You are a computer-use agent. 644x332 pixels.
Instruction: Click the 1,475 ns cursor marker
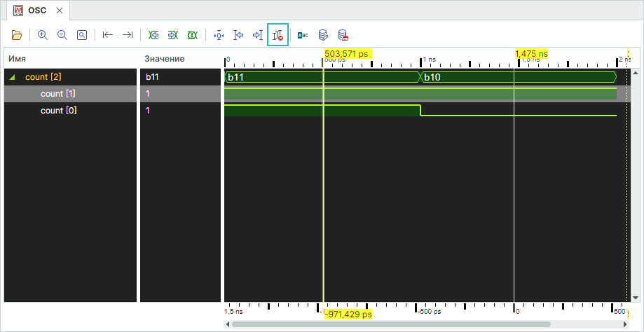point(531,53)
